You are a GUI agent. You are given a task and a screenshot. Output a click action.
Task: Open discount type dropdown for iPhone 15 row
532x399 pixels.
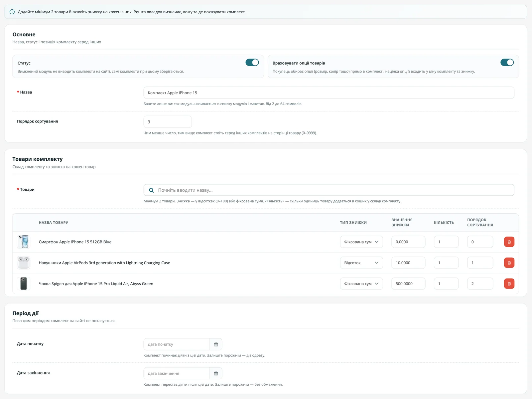pos(361,242)
